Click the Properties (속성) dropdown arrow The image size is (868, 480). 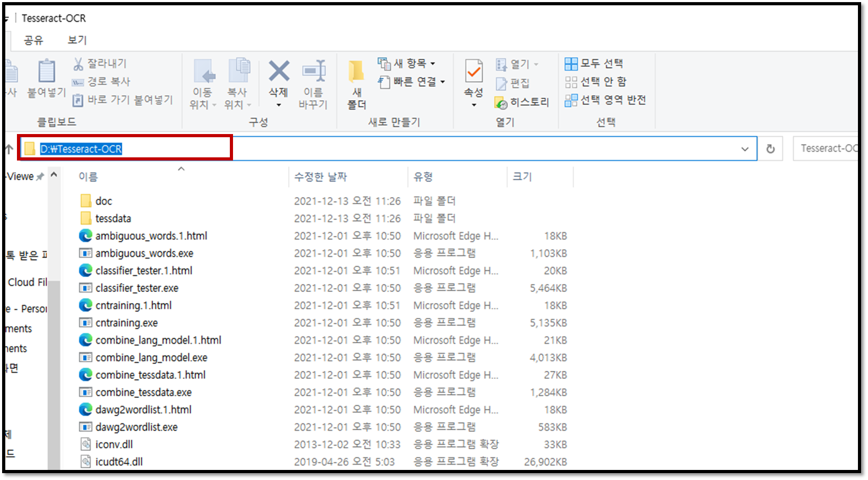(x=474, y=105)
